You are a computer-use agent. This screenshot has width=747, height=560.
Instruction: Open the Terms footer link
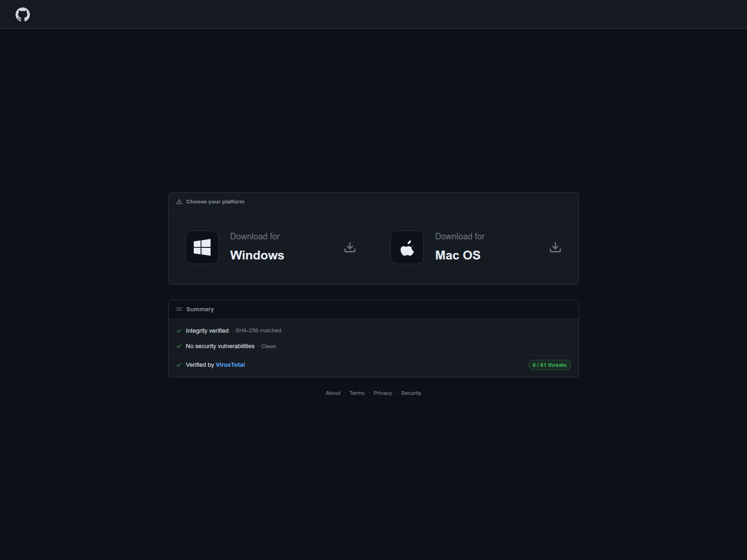pos(357,393)
